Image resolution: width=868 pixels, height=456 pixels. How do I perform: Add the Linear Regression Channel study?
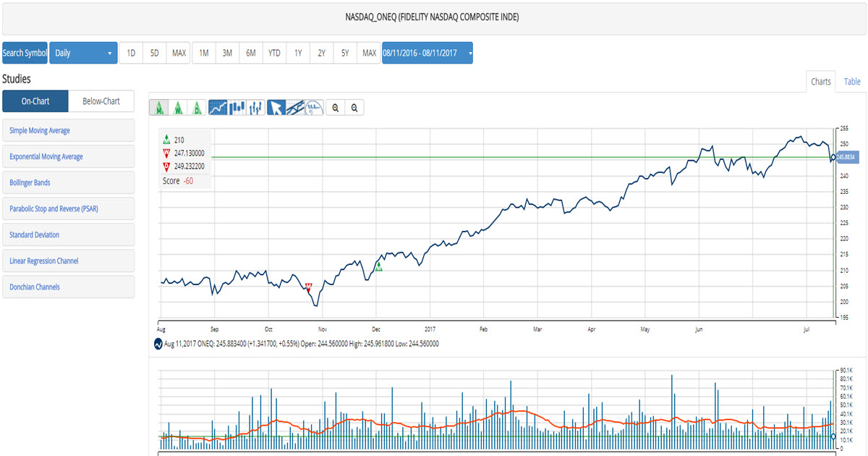(x=68, y=261)
